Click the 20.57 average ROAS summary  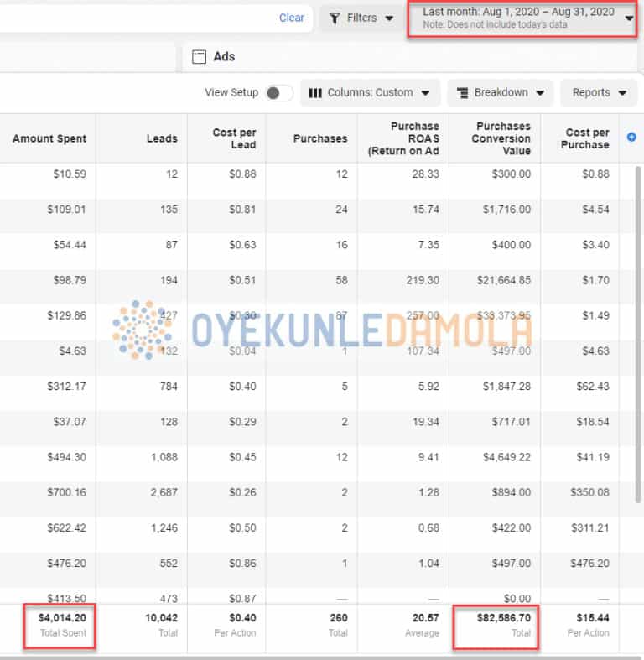point(425,618)
